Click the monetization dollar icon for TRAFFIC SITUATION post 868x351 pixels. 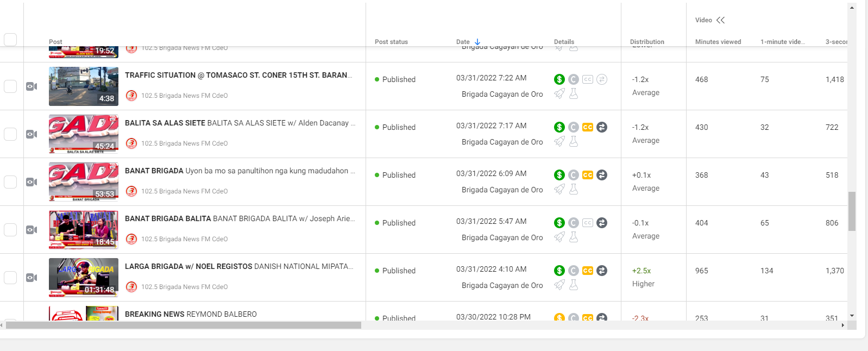pyautogui.click(x=559, y=79)
